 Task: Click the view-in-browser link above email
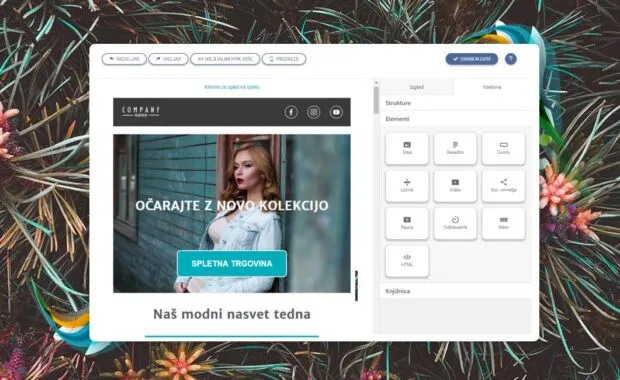click(232, 87)
